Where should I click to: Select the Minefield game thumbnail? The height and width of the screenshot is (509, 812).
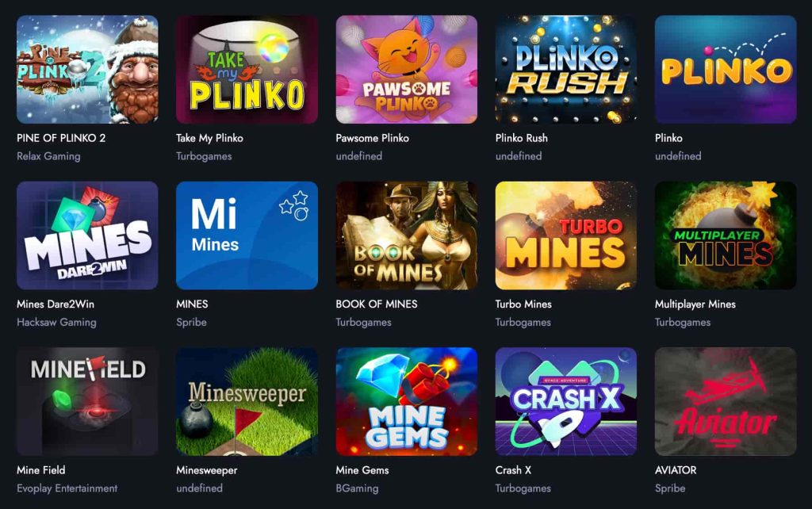point(87,402)
